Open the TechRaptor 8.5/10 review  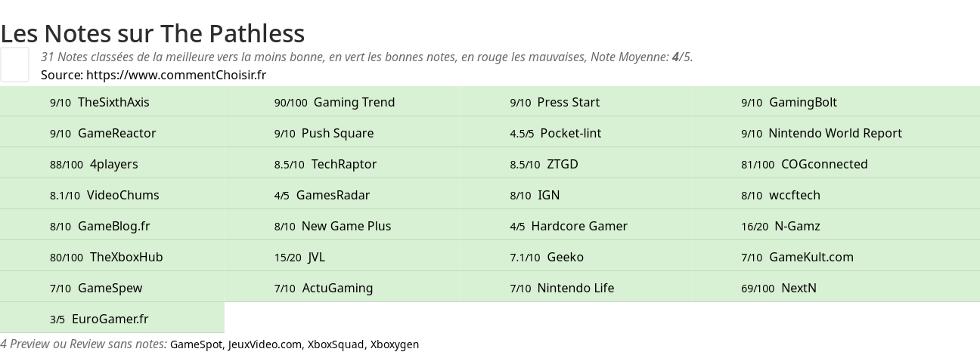[342, 164]
